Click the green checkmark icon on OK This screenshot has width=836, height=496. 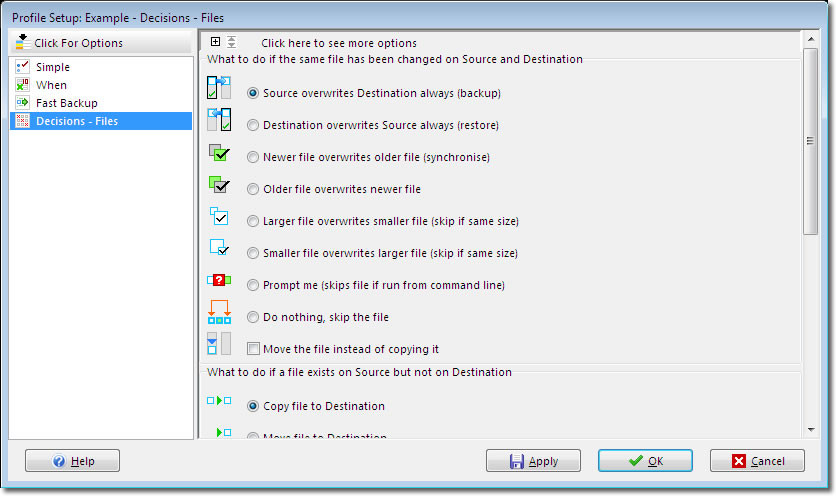click(636, 460)
